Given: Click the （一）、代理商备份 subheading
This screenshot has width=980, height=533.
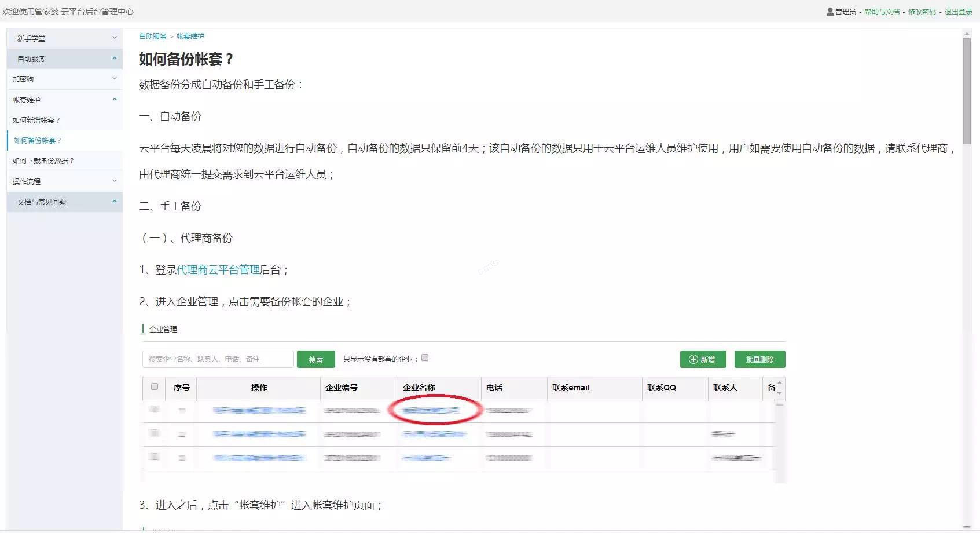Looking at the screenshot, I should 186,238.
